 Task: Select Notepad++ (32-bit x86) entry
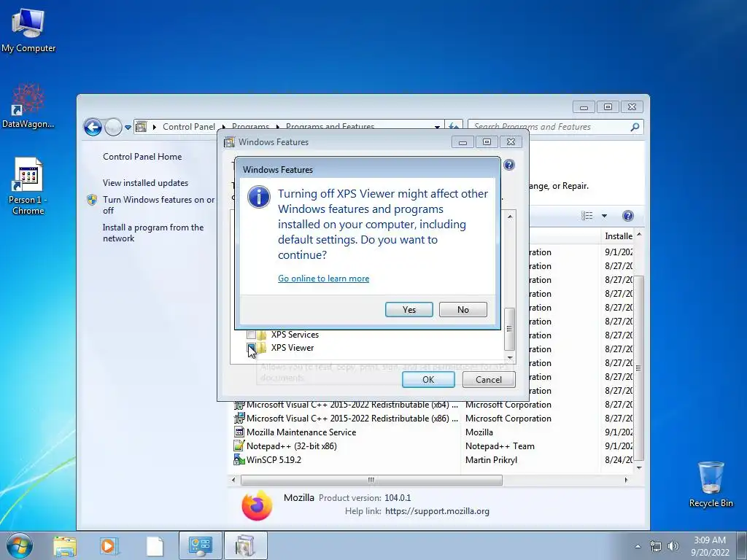tap(291, 446)
